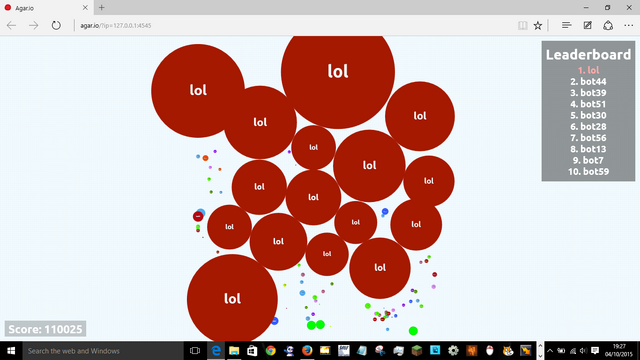
Task: Click leaderboard entry '3. bot39'
Action: tap(588, 93)
